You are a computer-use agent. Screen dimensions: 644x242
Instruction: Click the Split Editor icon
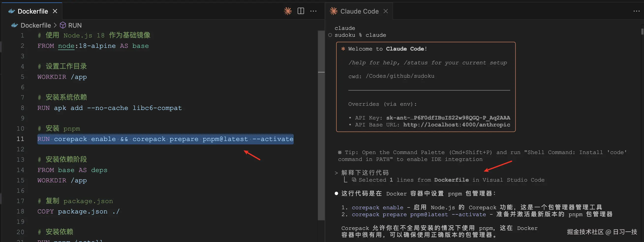tap(301, 11)
